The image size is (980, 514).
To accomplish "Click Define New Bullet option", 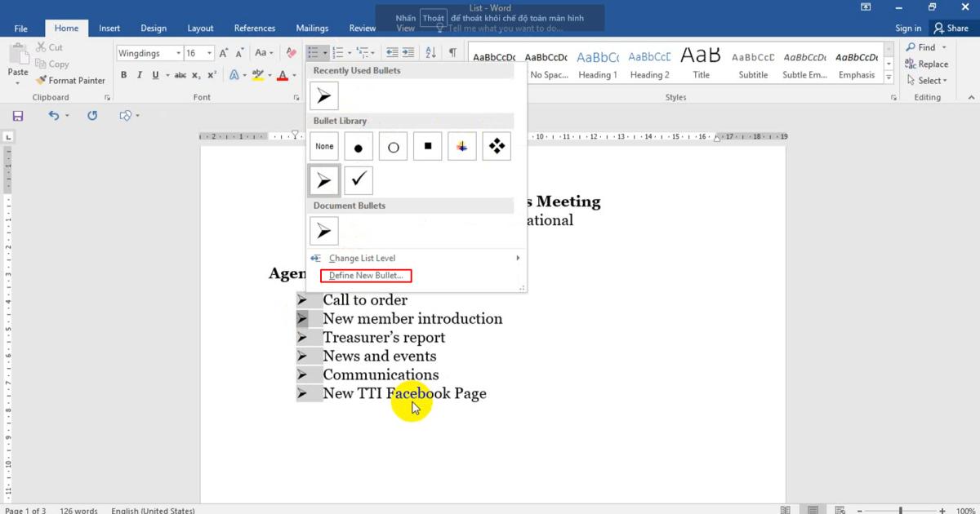I will click(x=366, y=276).
